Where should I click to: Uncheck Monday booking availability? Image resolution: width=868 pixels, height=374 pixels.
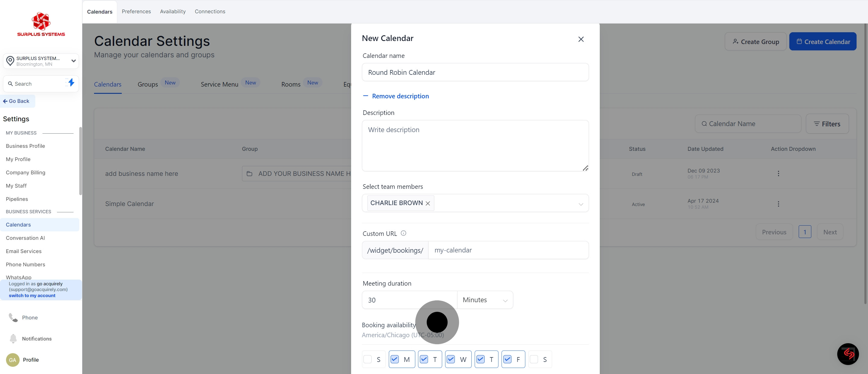coord(395,359)
